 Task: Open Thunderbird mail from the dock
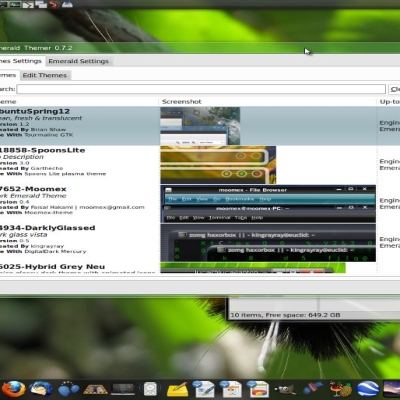41,389
